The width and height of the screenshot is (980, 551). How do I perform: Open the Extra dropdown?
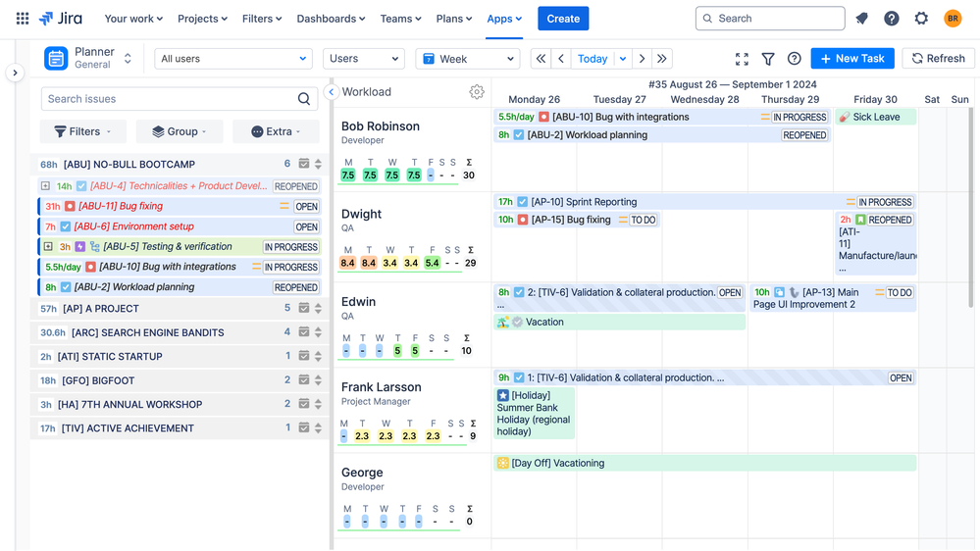pos(276,131)
